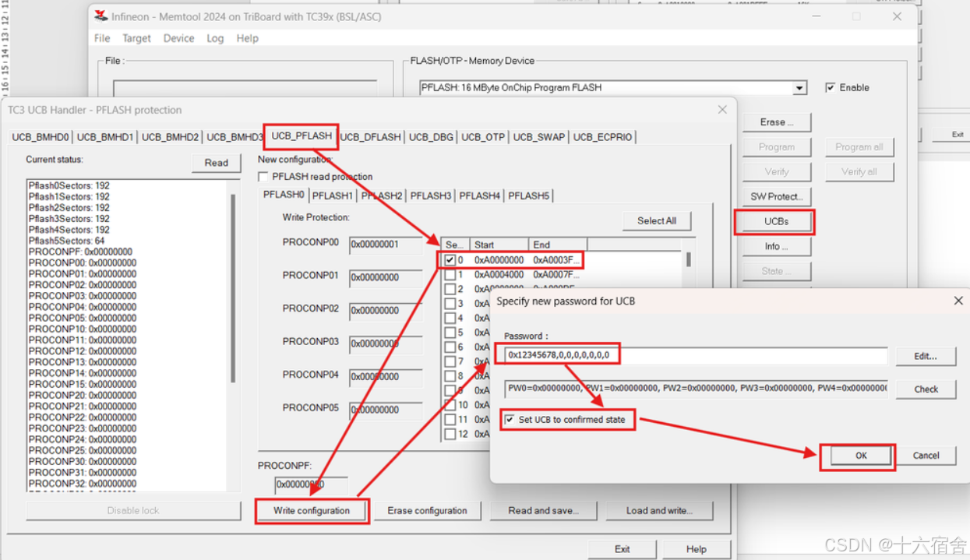The height and width of the screenshot is (560, 970).
Task: Select the PFLASH5 sub-tab
Action: pos(529,196)
